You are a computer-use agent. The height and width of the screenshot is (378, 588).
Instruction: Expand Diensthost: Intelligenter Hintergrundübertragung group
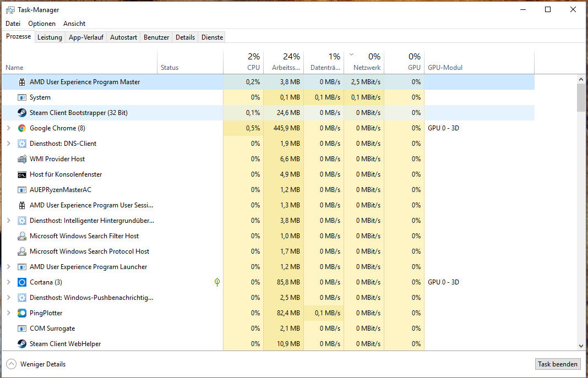(9, 221)
